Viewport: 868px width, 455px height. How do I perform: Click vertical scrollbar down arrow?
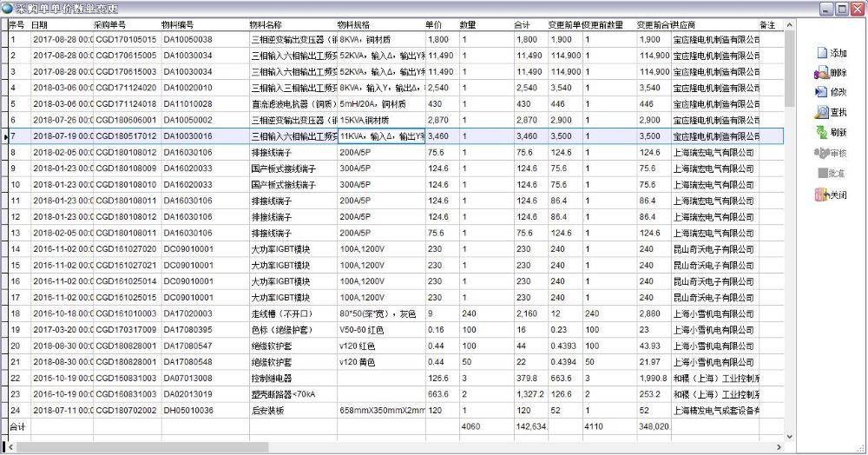(x=789, y=436)
